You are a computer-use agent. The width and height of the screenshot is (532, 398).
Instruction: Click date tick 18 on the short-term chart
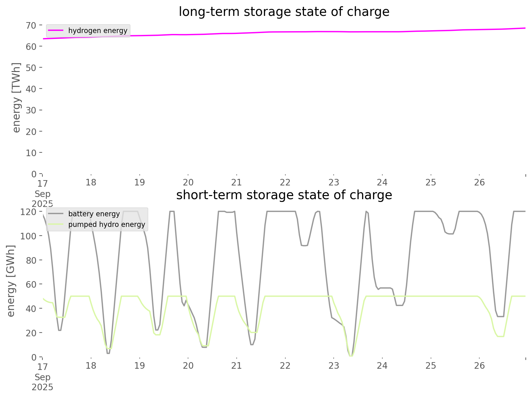[x=91, y=366]
